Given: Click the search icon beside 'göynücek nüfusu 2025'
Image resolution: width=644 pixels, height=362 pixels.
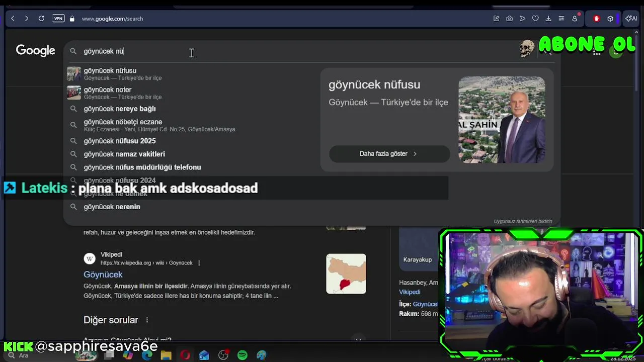Looking at the screenshot, I should click(73, 141).
